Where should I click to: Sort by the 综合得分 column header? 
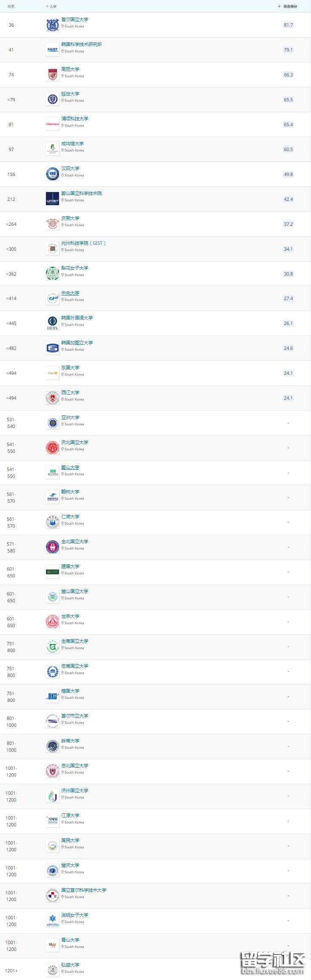point(290,6)
